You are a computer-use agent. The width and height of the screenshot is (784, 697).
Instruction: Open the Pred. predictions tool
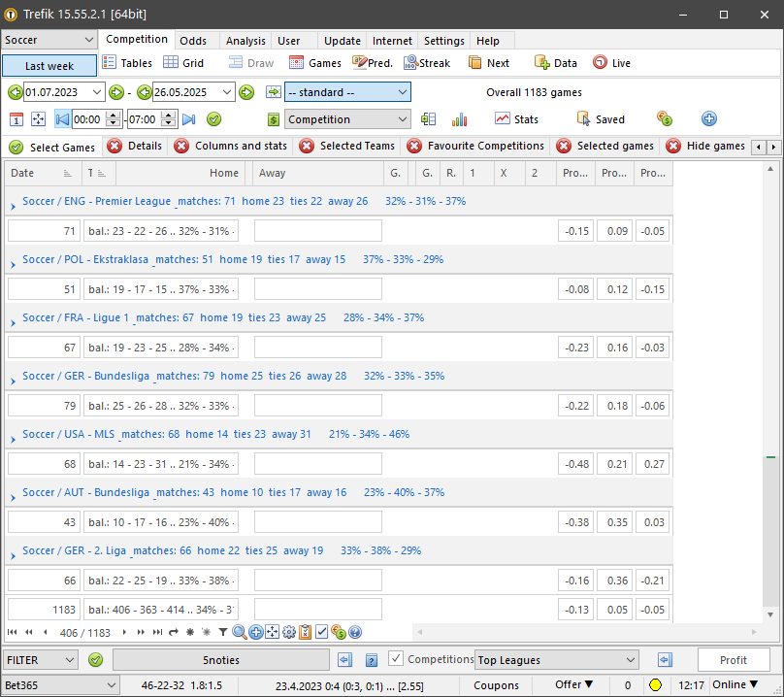click(x=372, y=63)
